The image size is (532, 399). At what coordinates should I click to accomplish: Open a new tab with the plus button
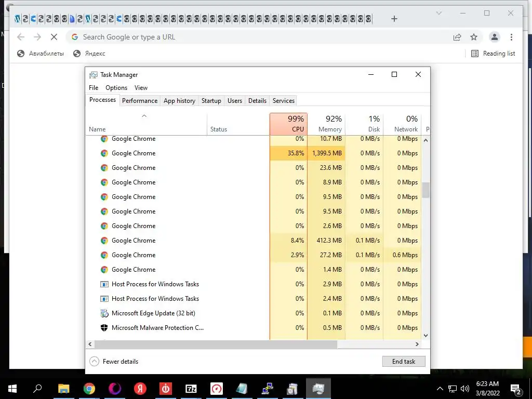click(394, 19)
